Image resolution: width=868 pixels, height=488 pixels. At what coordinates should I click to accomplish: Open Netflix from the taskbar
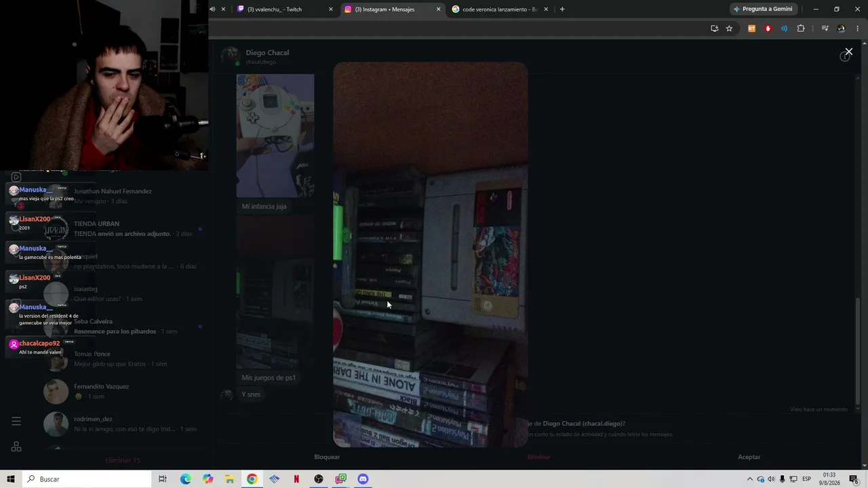(x=296, y=479)
